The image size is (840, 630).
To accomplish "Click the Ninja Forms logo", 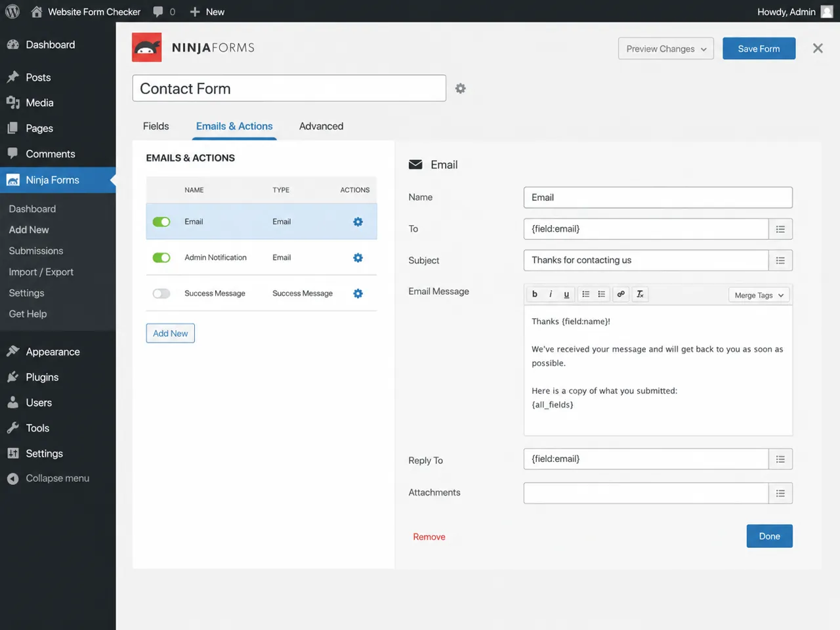I will pos(146,47).
